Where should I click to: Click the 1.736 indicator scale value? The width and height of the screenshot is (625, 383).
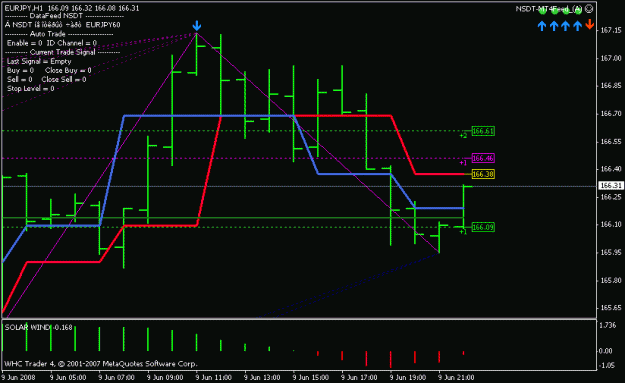pyautogui.click(x=607, y=325)
